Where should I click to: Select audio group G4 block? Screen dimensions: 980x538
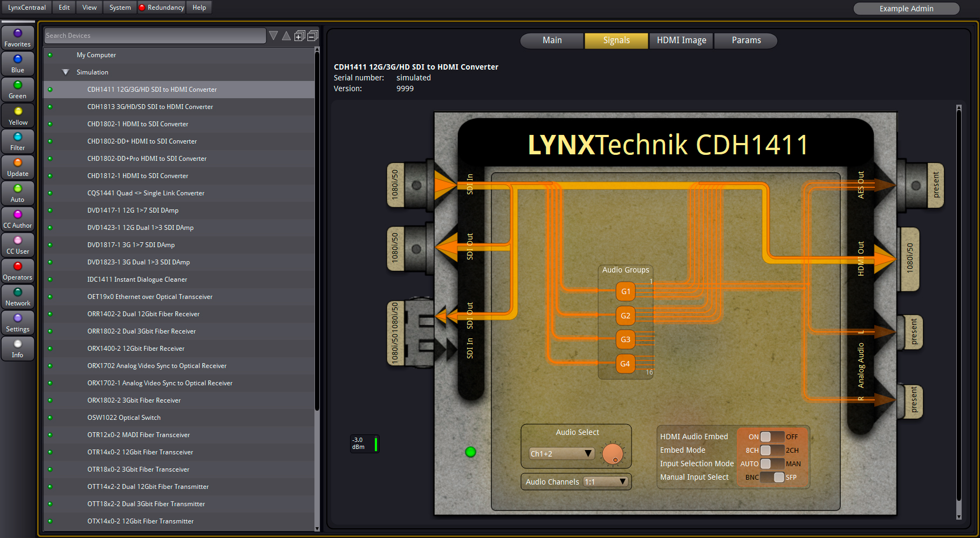pos(626,364)
